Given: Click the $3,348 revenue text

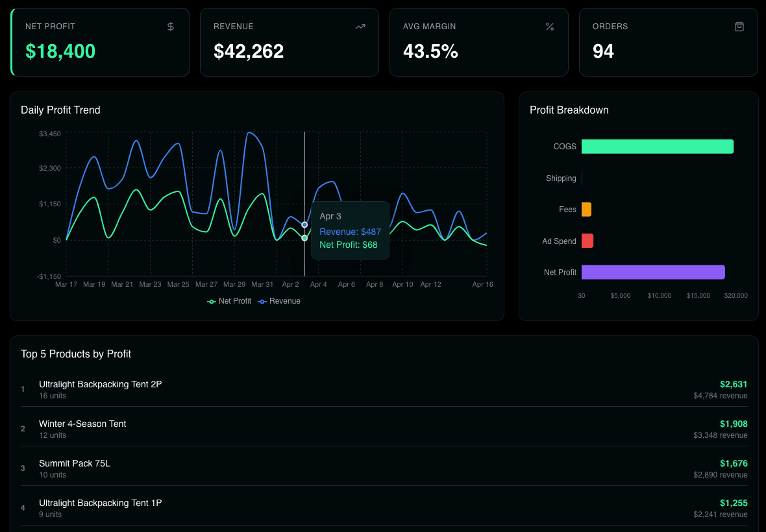Looking at the screenshot, I should coord(721,435).
